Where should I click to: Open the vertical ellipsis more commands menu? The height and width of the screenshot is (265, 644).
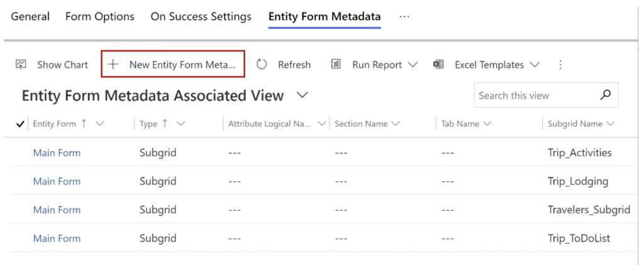[x=560, y=65]
